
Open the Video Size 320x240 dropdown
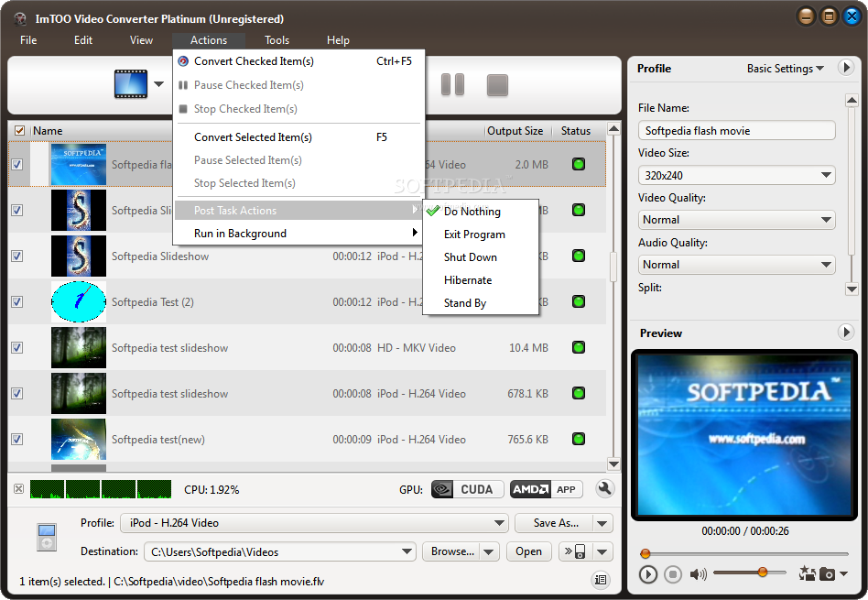click(736, 175)
